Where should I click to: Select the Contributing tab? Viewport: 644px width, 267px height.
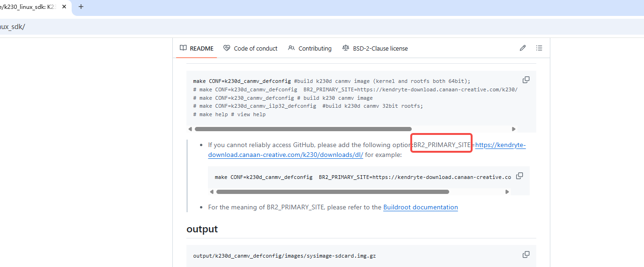[310, 48]
